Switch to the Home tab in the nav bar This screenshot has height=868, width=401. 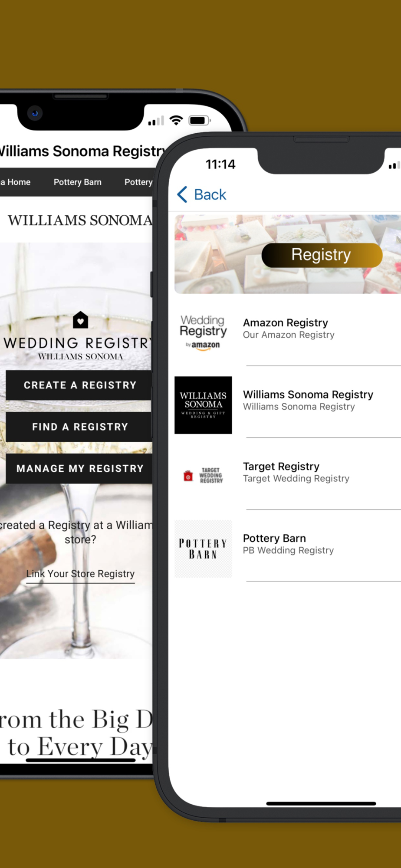pos(15,182)
